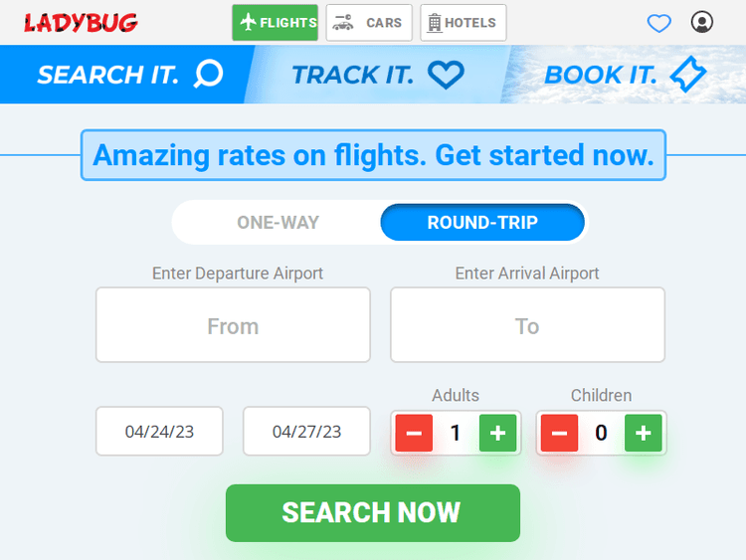Increase adults count with plus button
746x560 pixels.
(x=498, y=433)
